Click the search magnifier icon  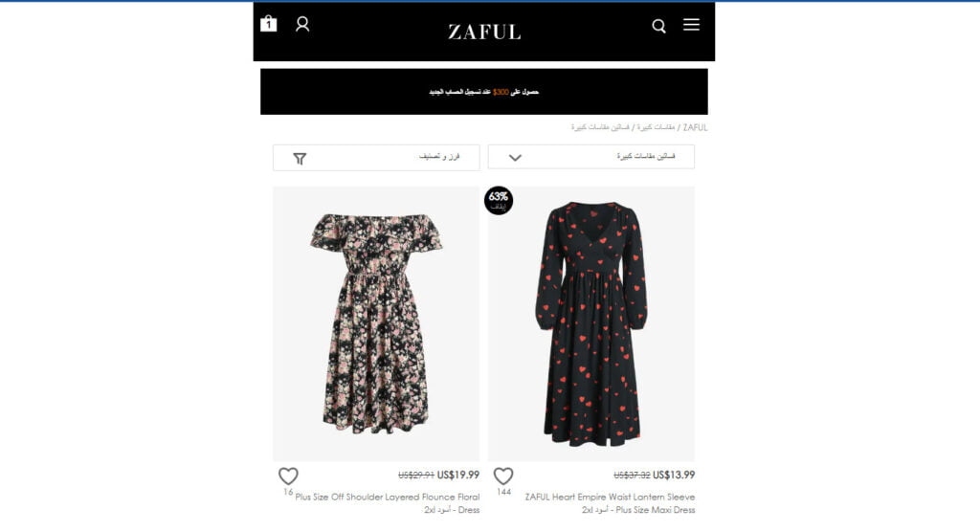pyautogui.click(x=658, y=26)
